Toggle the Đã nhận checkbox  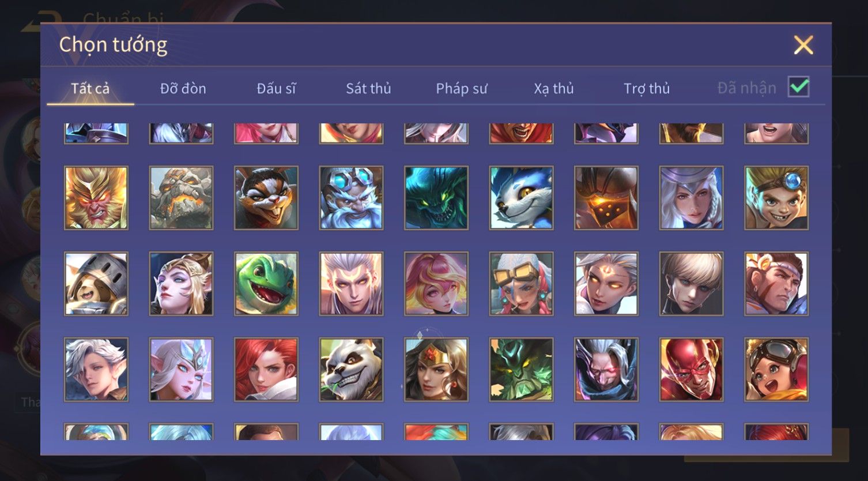pyautogui.click(x=799, y=87)
